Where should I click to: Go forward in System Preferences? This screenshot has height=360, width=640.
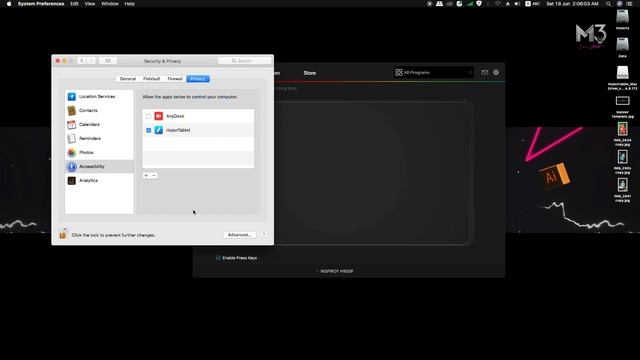coord(91,61)
